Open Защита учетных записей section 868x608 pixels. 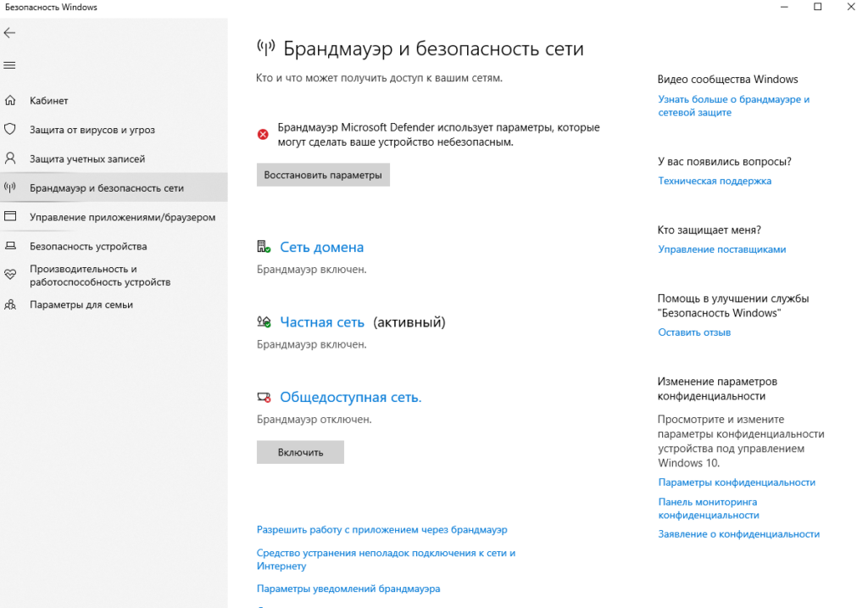tap(114, 159)
